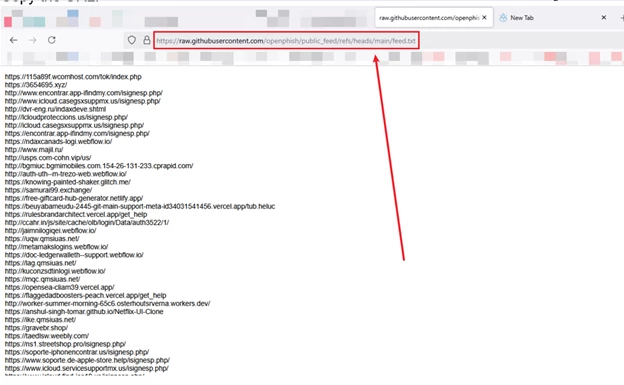The width and height of the screenshot is (624, 385).
Task: Select http://auth-uth--m-trezo-web.webflow.io/ line
Action: tap(66, 174)
